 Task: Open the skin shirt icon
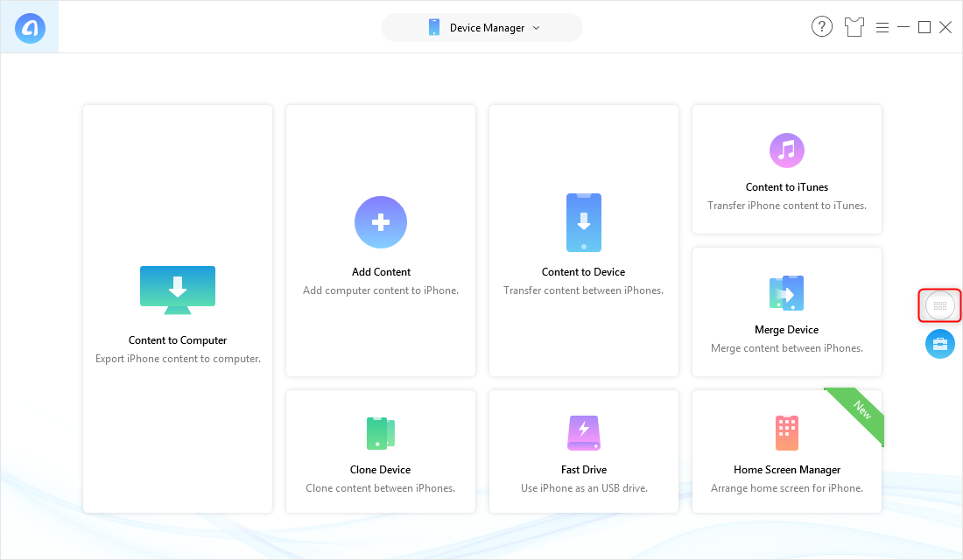(854, 27)
